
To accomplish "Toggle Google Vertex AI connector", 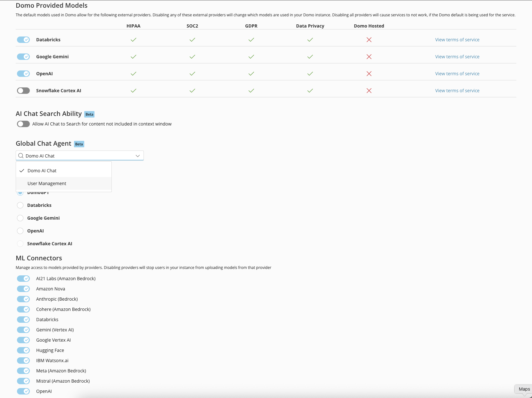I will [x=23, y=340].
